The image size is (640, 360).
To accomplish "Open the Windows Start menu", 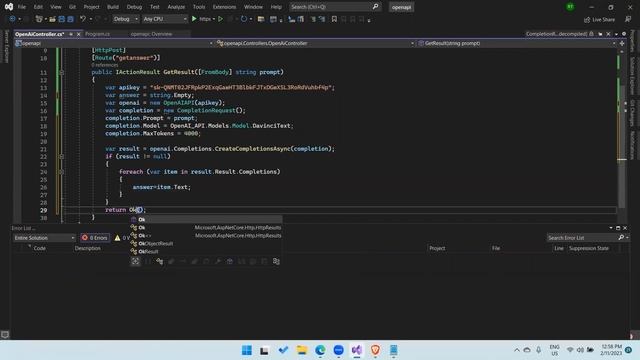I will coord(247,350).
